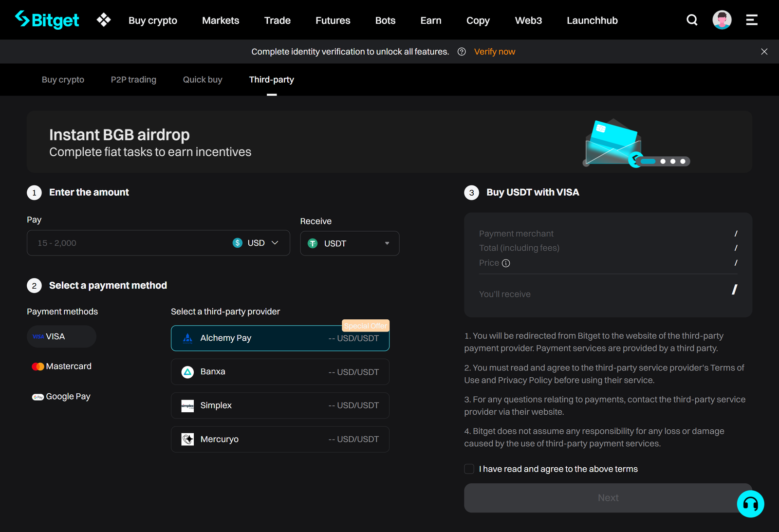
Task: Switch to the Quick buy tab
Action: (203, 79)
